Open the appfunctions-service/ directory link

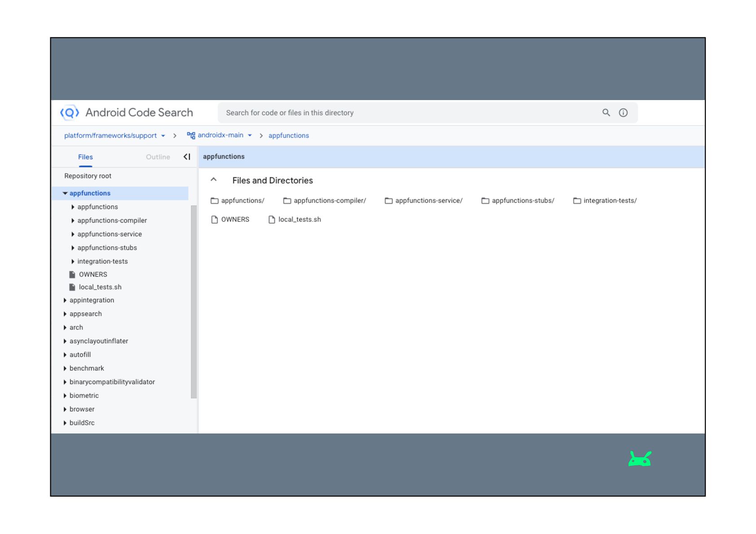(429, 201)
